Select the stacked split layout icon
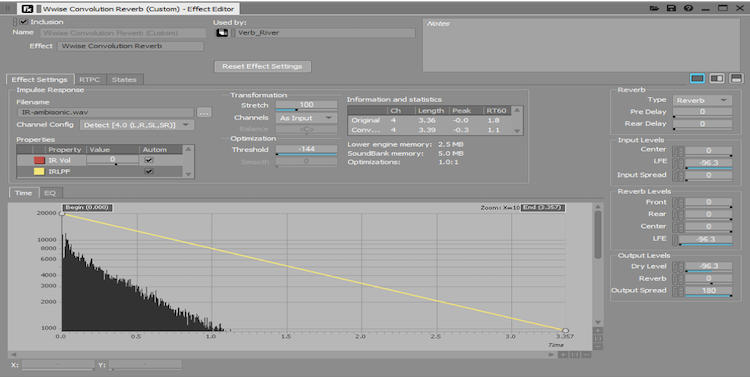 click(x=736, y=78)
